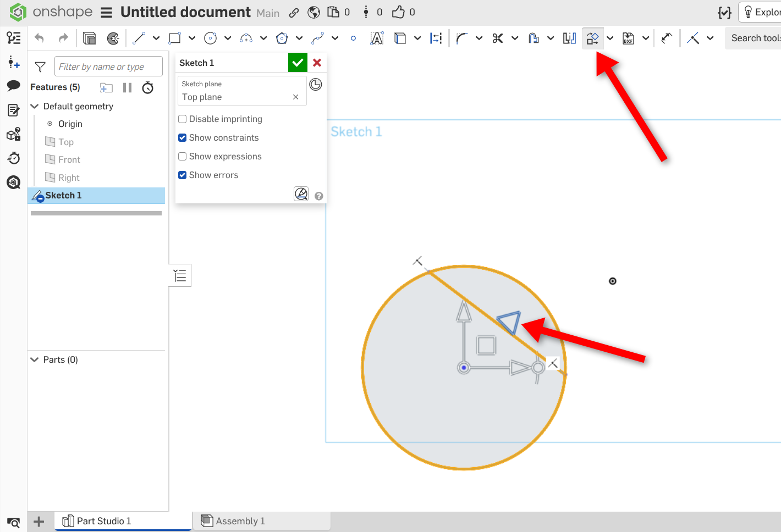Click the regeneration time stopwatch icon
The height and width of the screenshot is (532, 781).
point(148,87)
